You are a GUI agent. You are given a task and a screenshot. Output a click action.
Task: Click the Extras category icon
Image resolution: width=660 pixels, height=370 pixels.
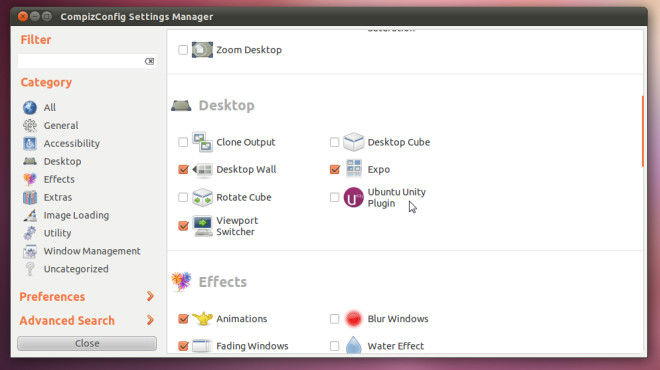tap(29, 197)
